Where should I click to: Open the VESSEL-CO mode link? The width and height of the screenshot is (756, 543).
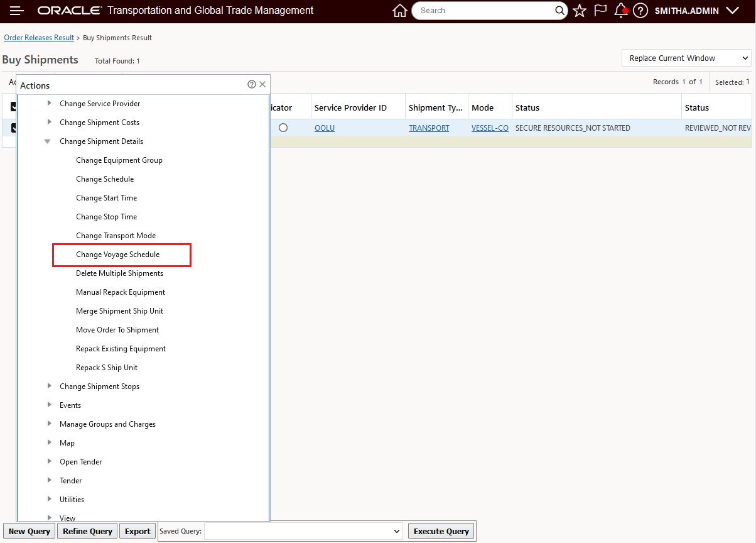[490, 128]
